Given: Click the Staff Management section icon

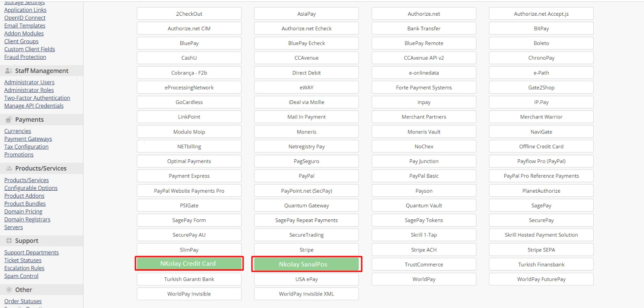Looking at the screenshot, I should coord(8,71).
